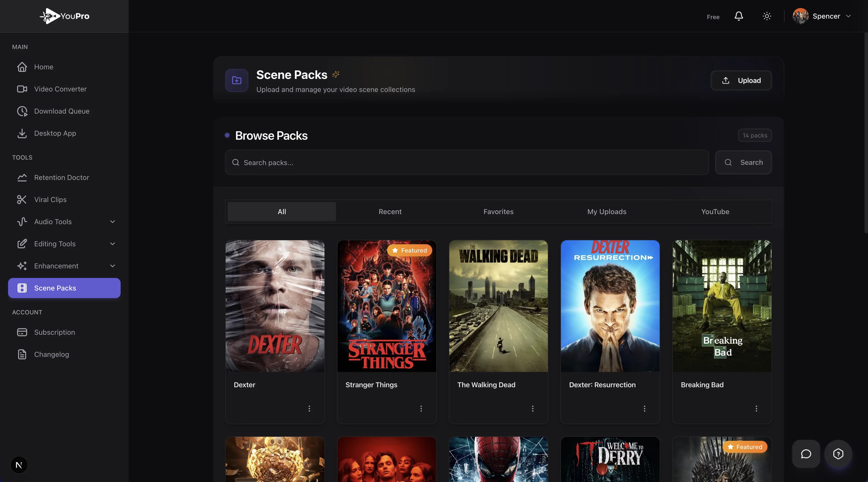Open Viral Clips scissors icon
The width and height of the screenshot is (868, 482).
tap(22, 200)
